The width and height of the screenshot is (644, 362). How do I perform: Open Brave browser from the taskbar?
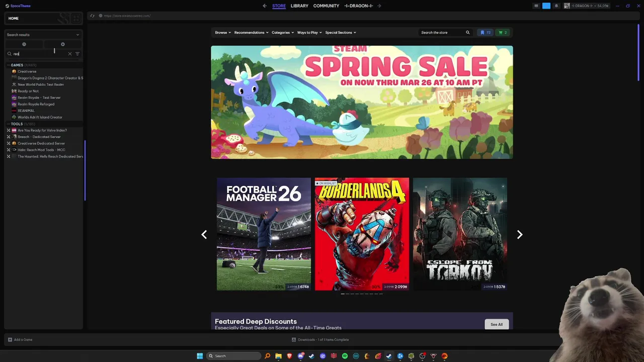coord(289,356)
